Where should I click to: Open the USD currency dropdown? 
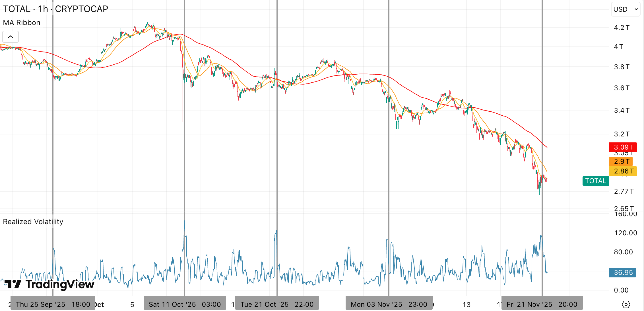point(626,9)
